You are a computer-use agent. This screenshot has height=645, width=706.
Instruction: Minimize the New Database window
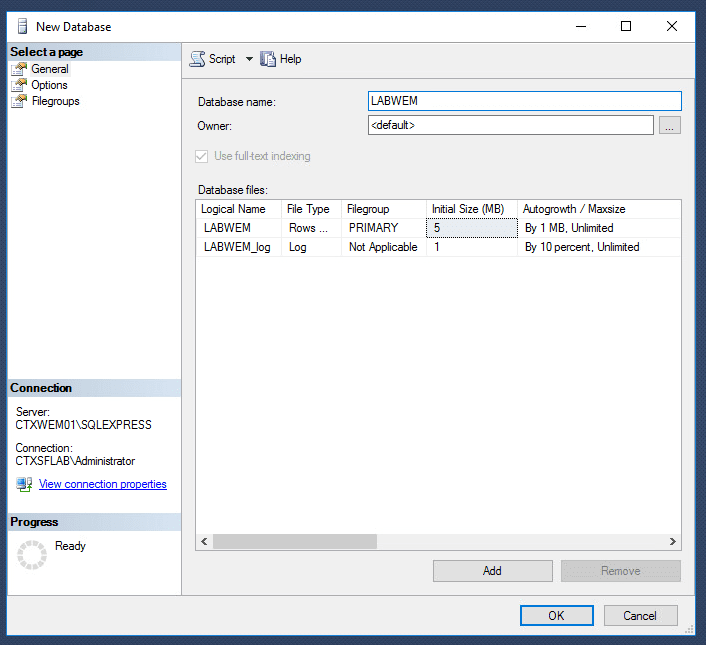(581, 26)
